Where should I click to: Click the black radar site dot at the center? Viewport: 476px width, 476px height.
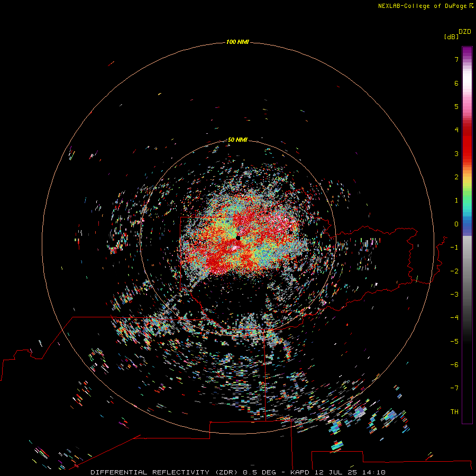(x=238, y=237)
